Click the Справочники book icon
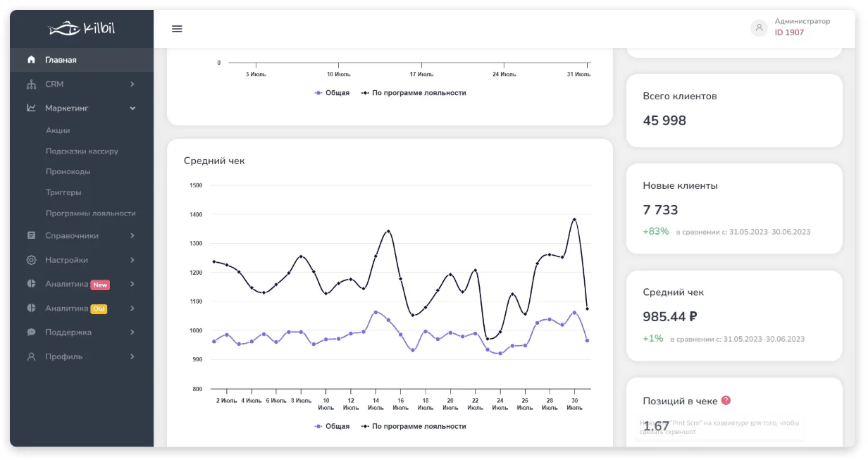The height and width of the screenshot is (460, 868). 31,235
